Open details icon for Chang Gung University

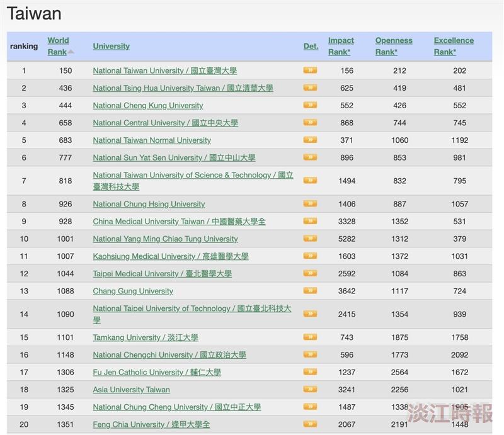tap(310, 290)
